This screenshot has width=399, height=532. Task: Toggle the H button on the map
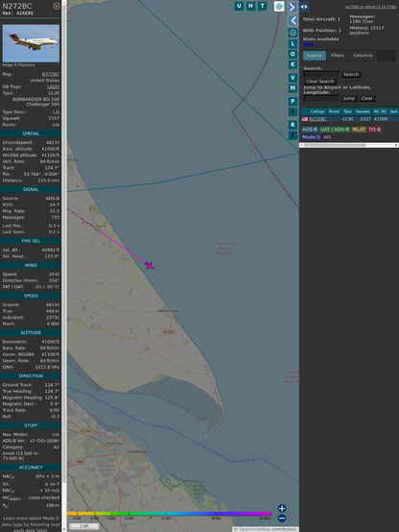coord(250,6)
